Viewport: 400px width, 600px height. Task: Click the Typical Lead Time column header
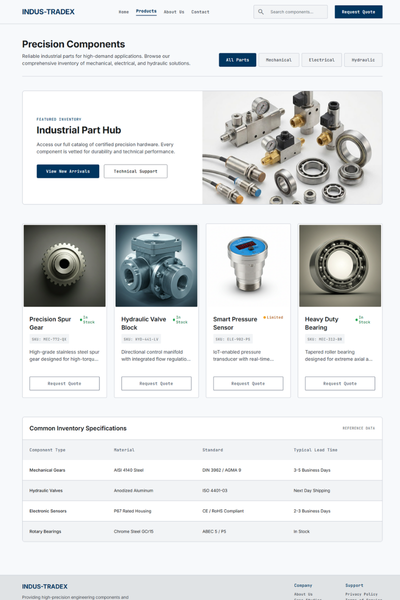point(315,450)
